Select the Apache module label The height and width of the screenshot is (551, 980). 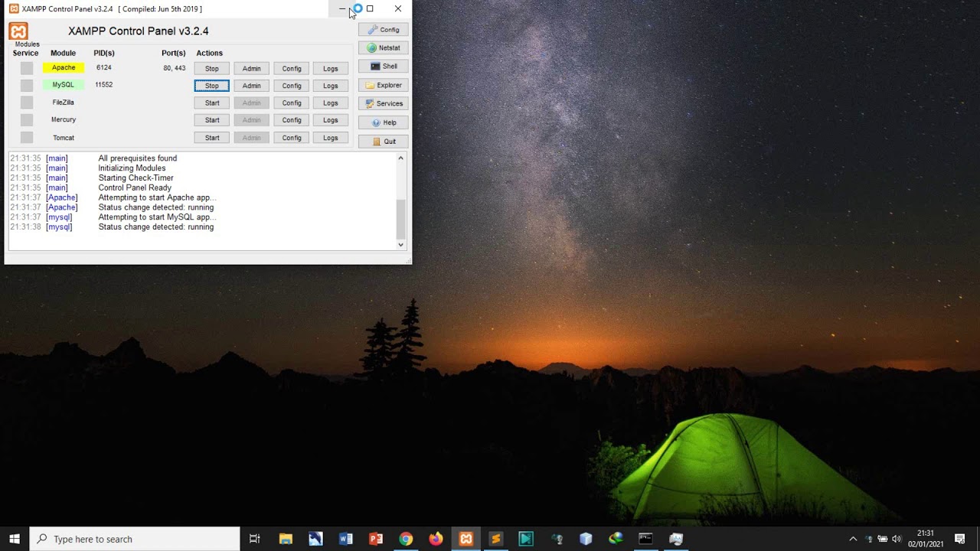pyautogui.click(x=64, y=68)
